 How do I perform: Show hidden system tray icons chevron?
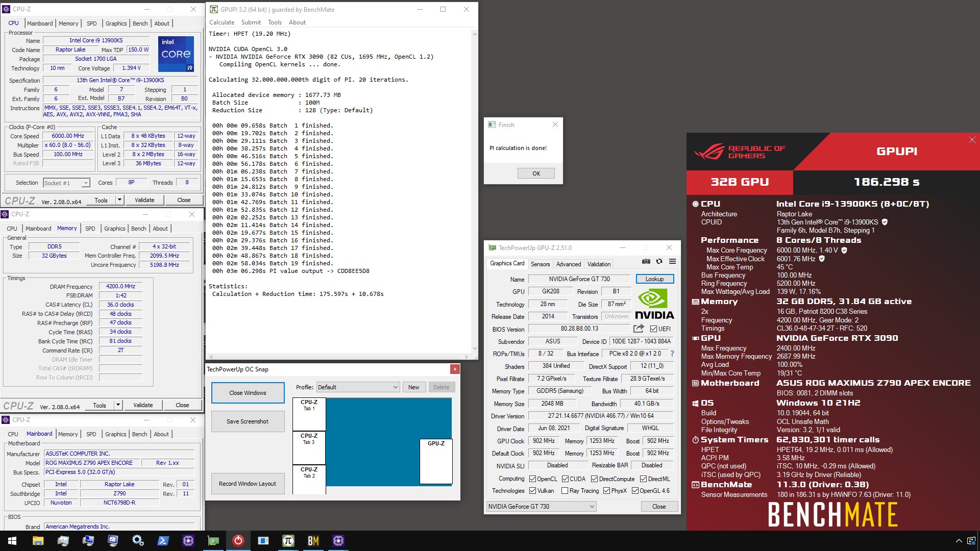[x=958, y=541]
